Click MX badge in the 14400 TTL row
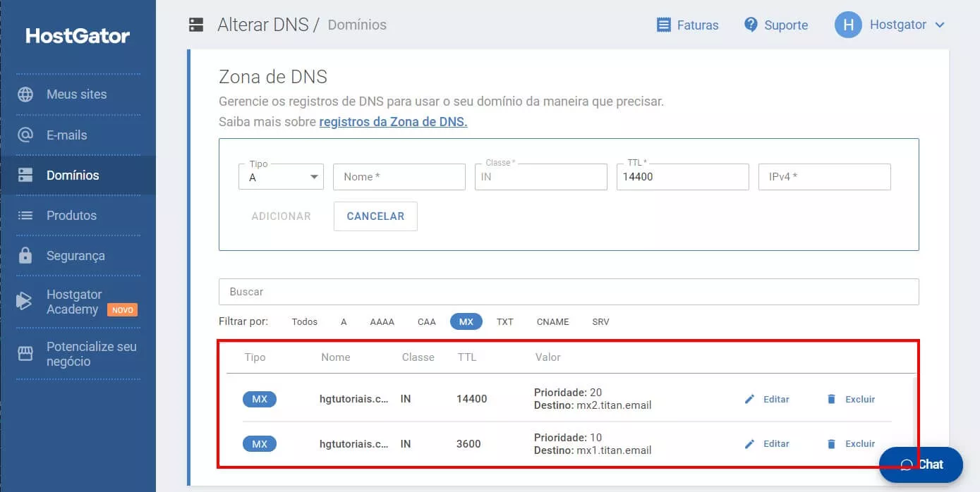 [260, 399]
